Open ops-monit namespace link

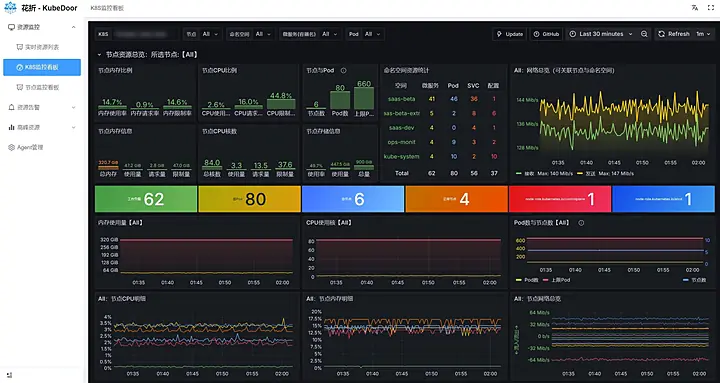tap(401, 142)
